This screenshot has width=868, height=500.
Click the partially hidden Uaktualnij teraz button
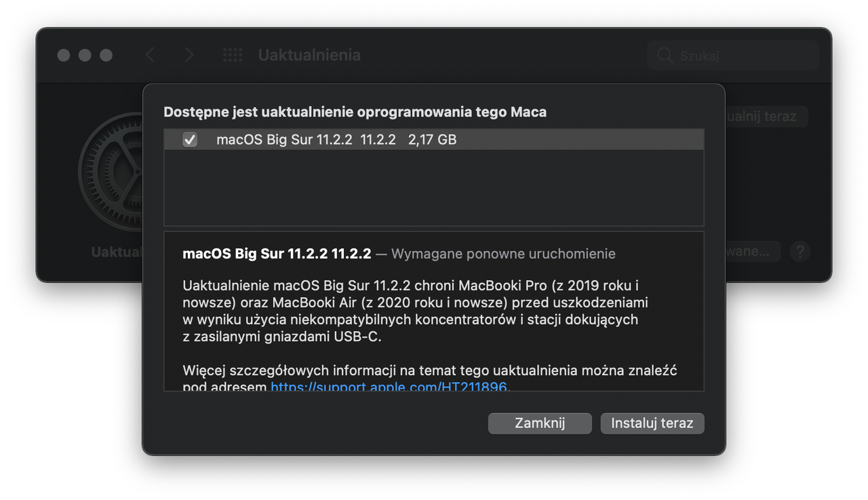pyautogui.click(x=766, y=116)
